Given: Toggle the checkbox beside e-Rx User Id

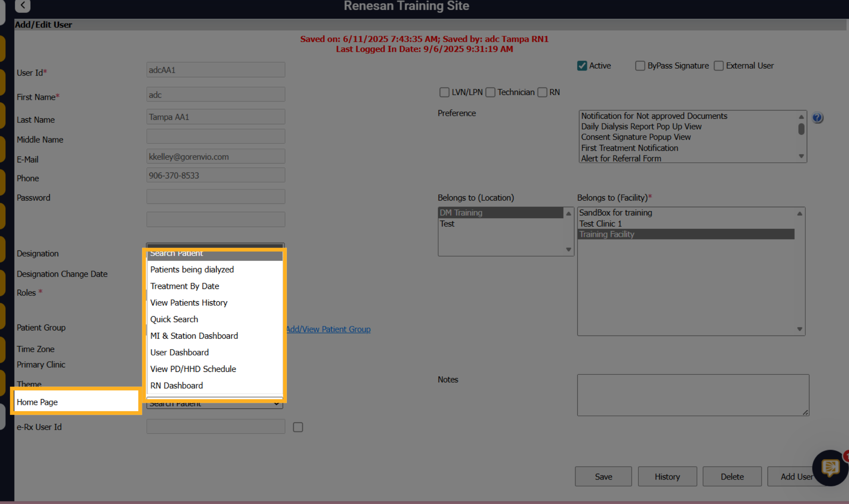Looking at the screenshot, I should coord(298,427).
